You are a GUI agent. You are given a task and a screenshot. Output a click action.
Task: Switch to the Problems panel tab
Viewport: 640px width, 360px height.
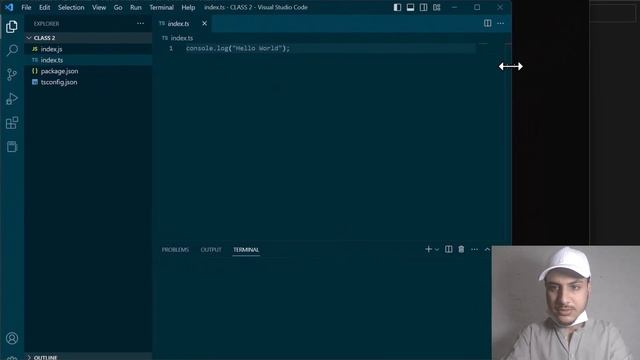(x=175, y=249)
